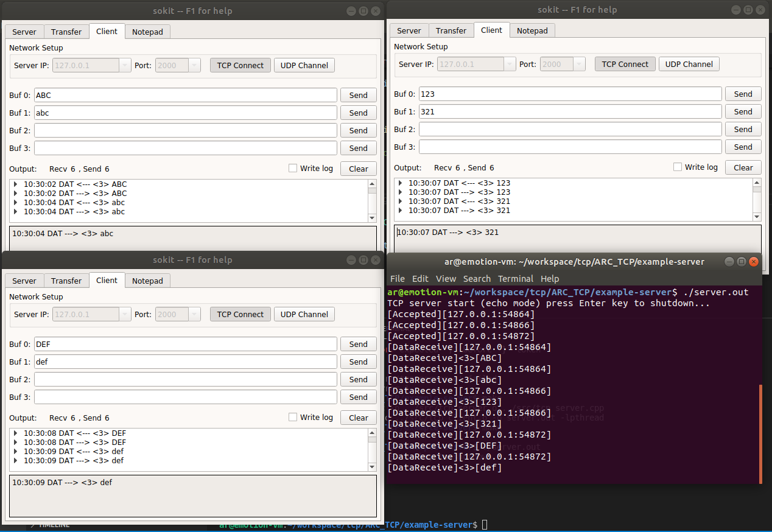Expand the 10:30:07 DAT ---> <3> 321 row

point(401,211)
